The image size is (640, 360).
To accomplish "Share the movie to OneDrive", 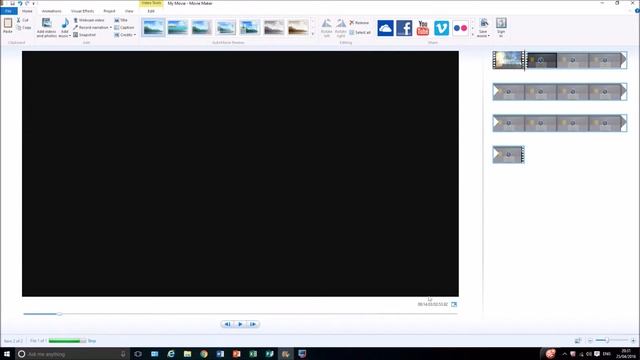I will coord(385,28).
